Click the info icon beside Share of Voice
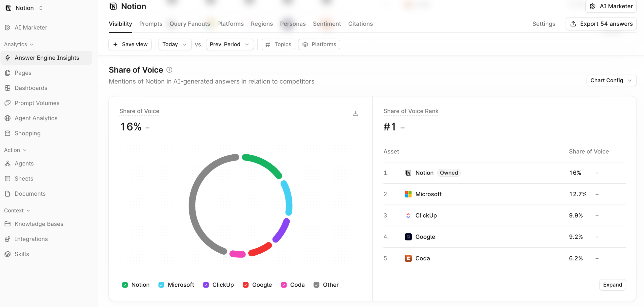Screen dimensions: 644x307 [x=169, y=70]
